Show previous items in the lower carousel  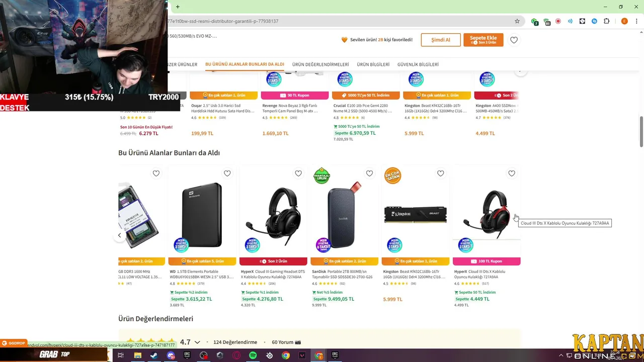(x=119, y=235)
